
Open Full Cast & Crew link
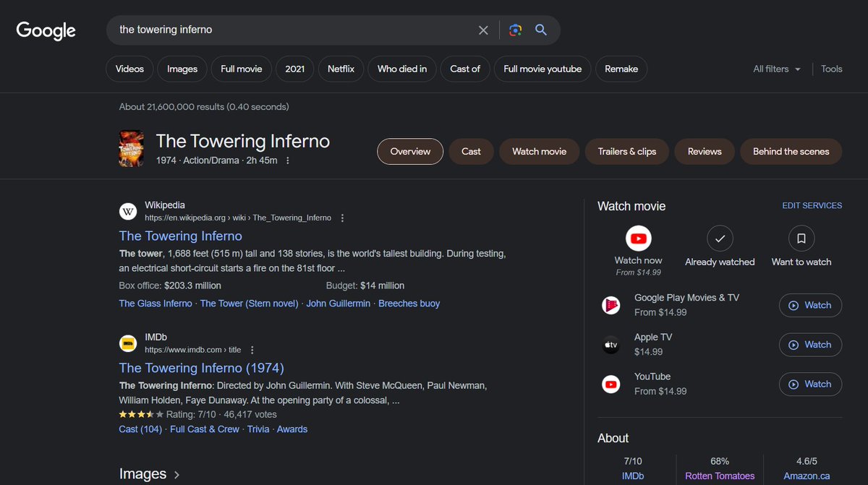click(205, 429)
